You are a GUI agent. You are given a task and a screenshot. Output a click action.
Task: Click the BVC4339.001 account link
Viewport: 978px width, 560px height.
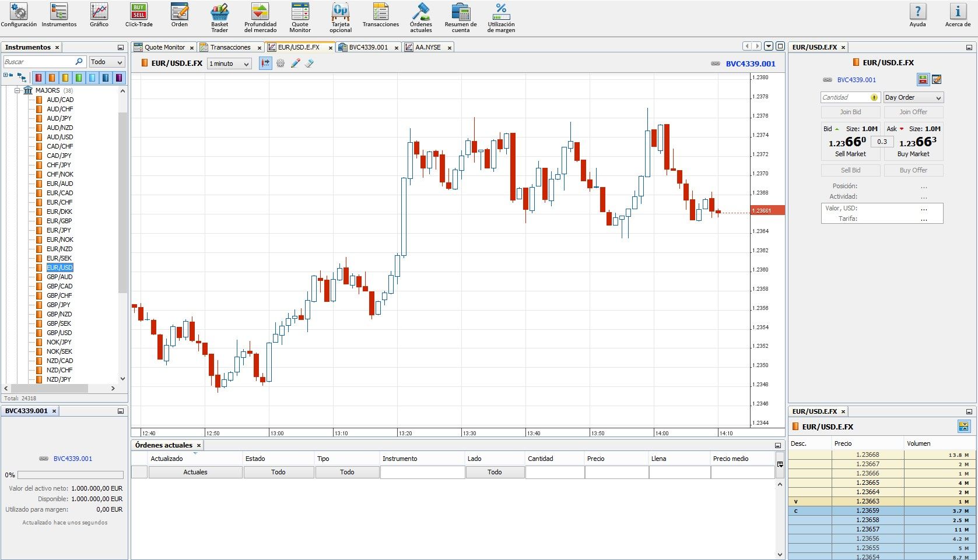[x=857, y=80]
